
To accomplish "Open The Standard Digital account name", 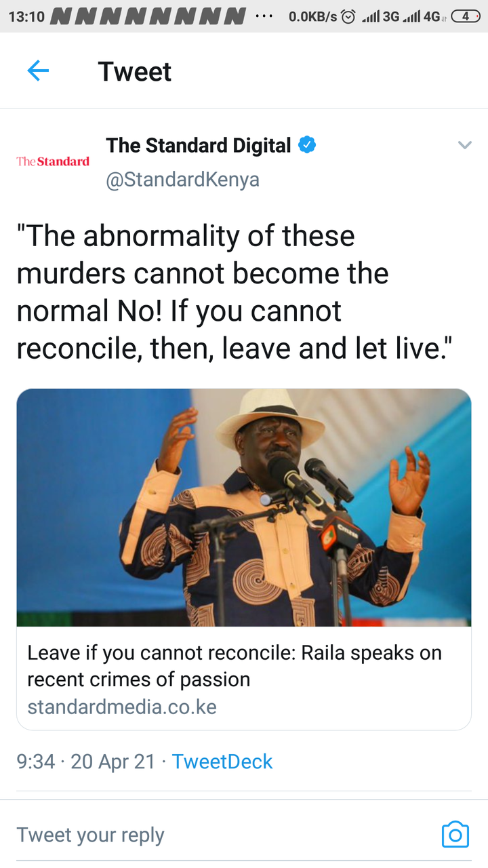I will point(199,145).
